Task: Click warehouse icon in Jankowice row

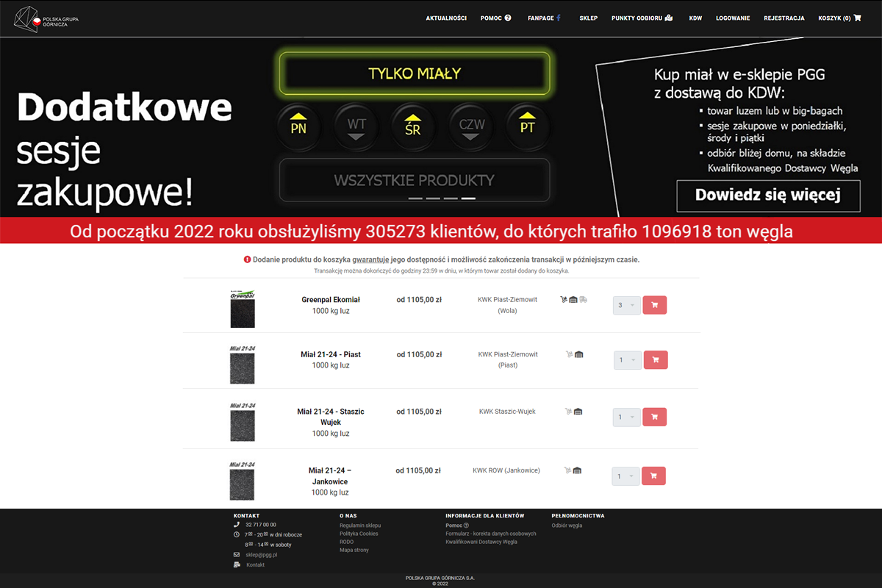Action: (x=577, y=470)
